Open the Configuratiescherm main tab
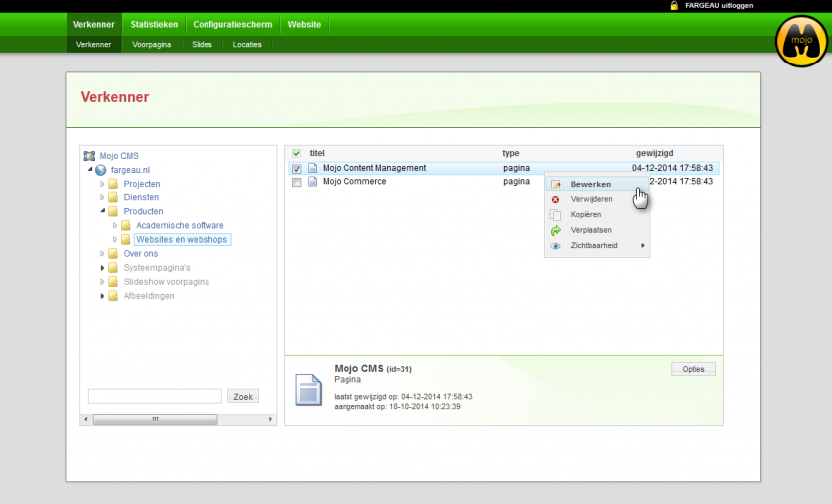Viewport: 832px width, 504px height. [x=232, y=25]
